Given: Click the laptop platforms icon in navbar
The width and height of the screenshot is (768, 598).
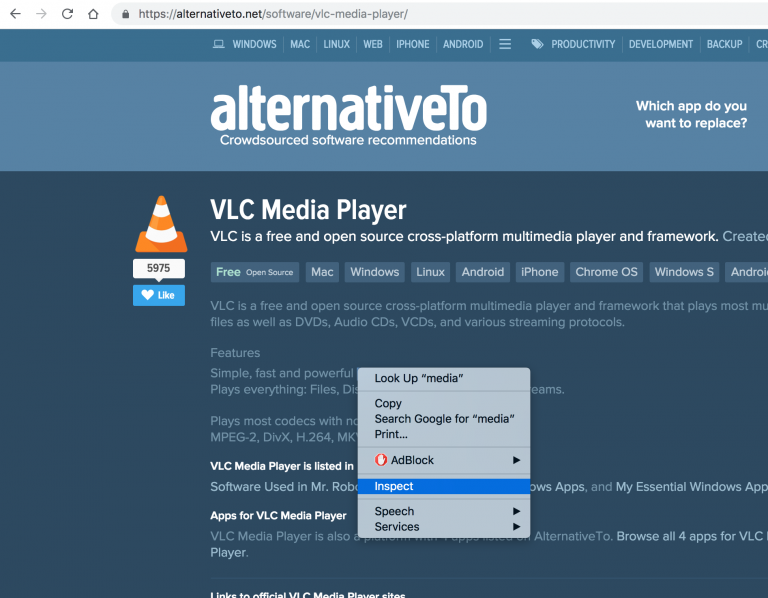Looking at the screenshot, I should point(219,44).
